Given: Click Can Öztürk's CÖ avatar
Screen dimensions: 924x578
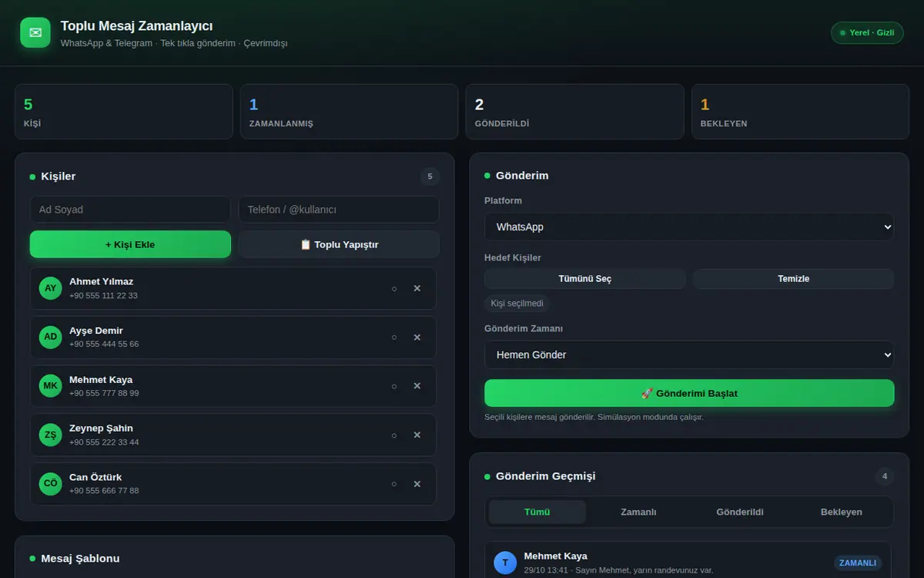Looking at the screenshot, I should tap(51, 484).
